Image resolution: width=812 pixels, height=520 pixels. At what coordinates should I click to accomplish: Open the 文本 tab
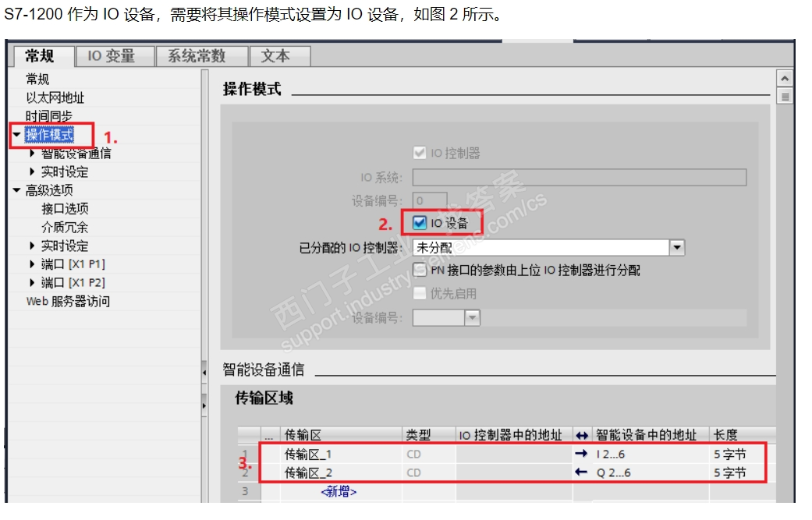(280, 56)
